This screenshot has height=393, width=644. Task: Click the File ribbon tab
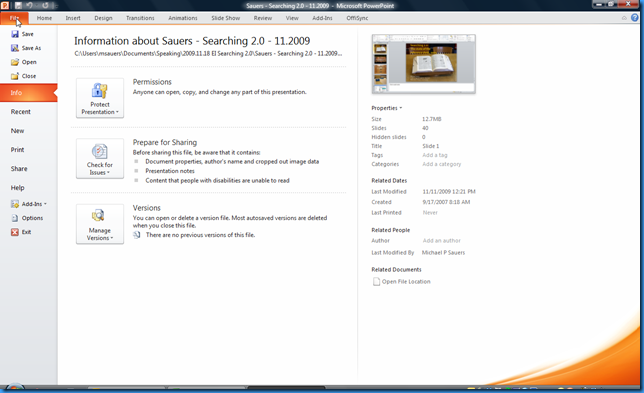pyautogui.click(x=14, y=18)
